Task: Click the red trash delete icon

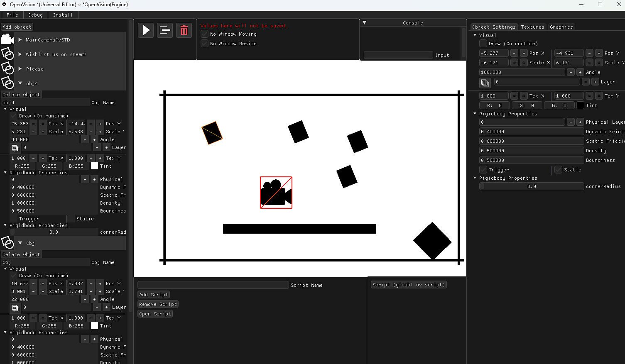Action: click(x=184, y=30)
